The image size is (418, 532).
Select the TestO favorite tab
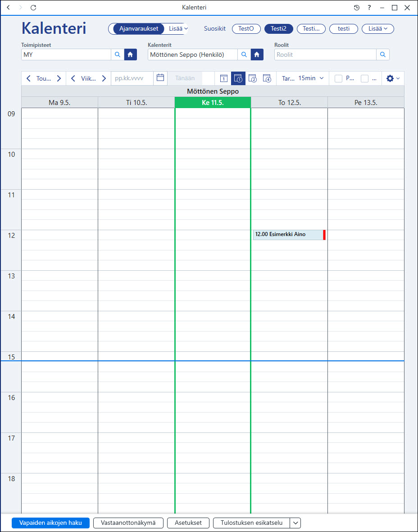tap(246, 29)
